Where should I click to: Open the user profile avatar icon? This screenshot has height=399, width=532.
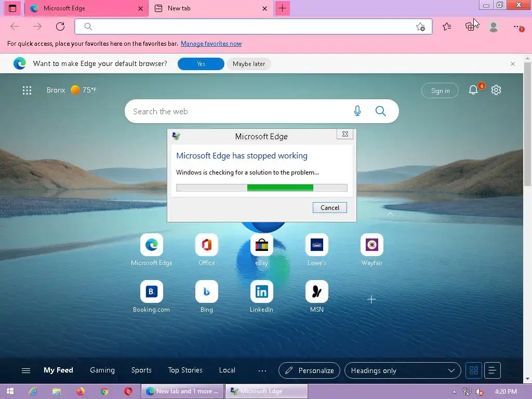coord(494,26)
